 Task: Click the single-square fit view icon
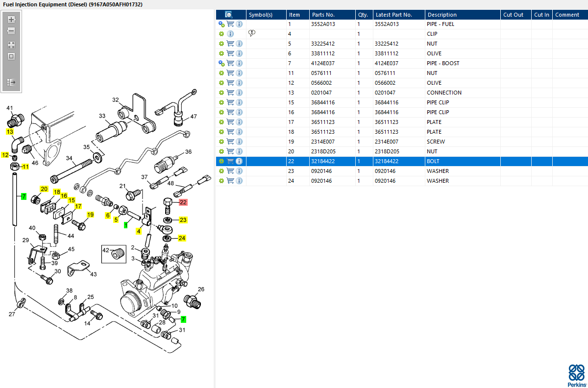click(x=11, y=56)
